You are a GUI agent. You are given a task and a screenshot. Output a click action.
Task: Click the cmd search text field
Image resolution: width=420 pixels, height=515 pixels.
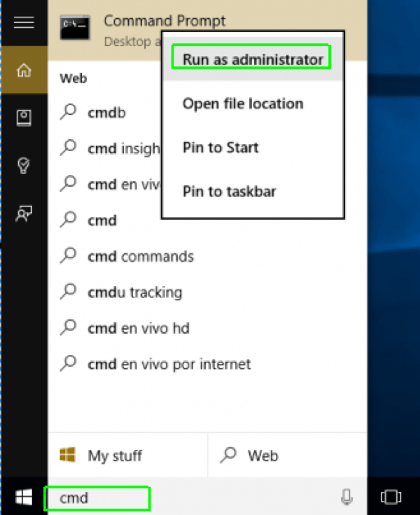click(x=98, y=498)
